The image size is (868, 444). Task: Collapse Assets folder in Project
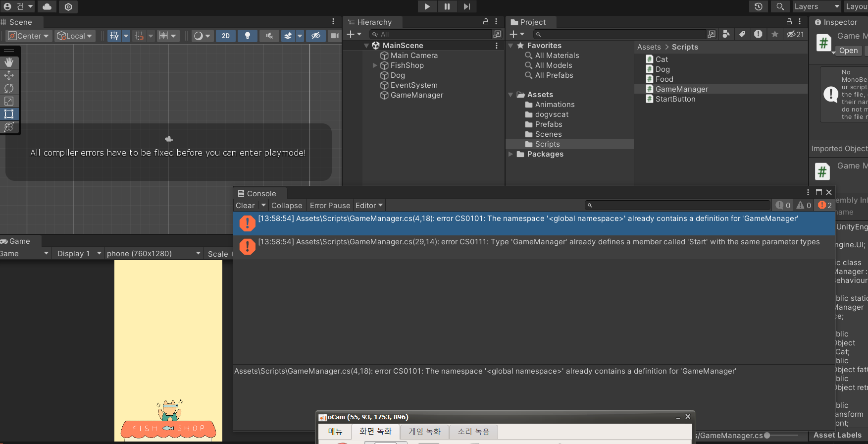tap(511, 95)
